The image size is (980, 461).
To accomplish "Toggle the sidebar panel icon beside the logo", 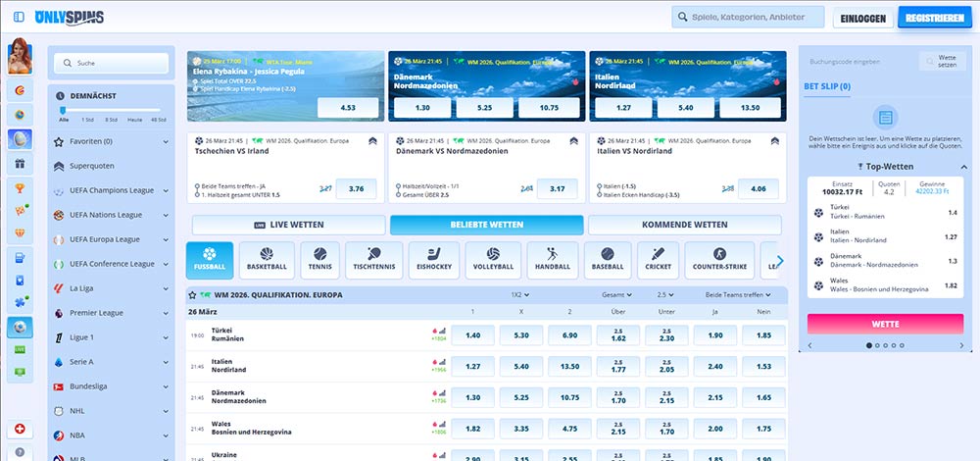I will pos(20,18).
